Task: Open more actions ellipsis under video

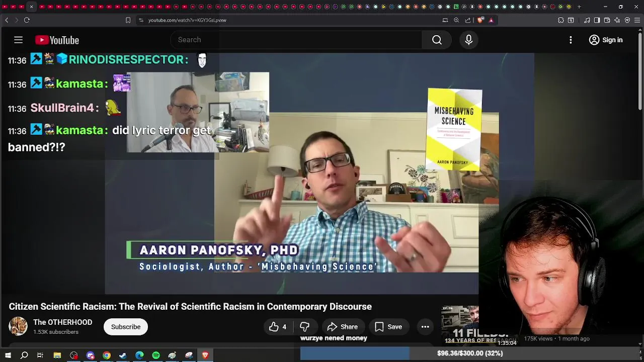Action: [x=425, y=327]
